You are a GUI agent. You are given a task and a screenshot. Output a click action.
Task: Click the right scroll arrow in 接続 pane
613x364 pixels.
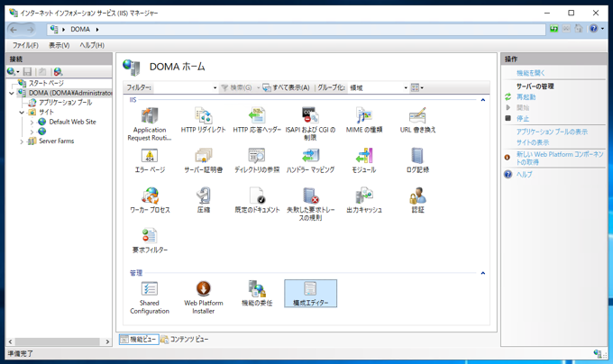click(107, 341)
